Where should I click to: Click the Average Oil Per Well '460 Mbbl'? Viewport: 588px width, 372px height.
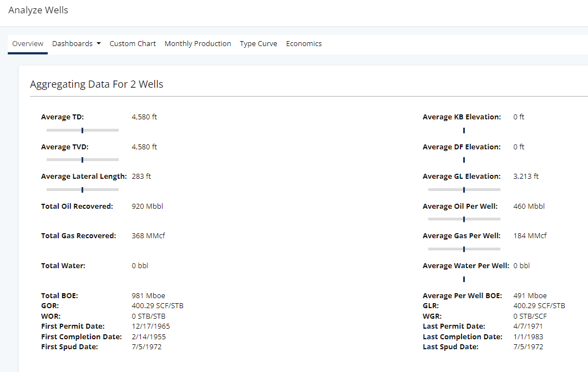pos(529,206)
